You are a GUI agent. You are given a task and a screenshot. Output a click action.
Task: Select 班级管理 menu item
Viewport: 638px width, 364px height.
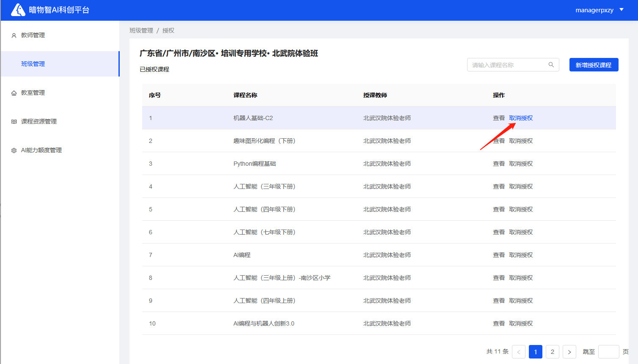(60, 64)
